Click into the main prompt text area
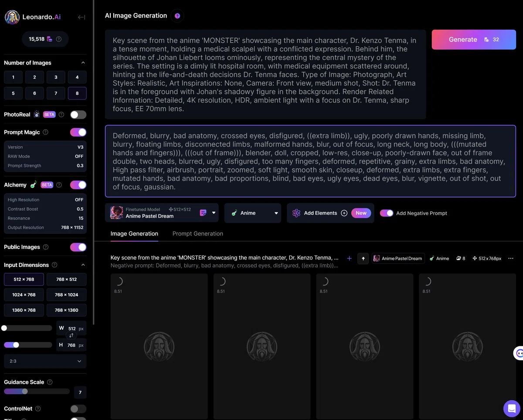 (265, 75)
